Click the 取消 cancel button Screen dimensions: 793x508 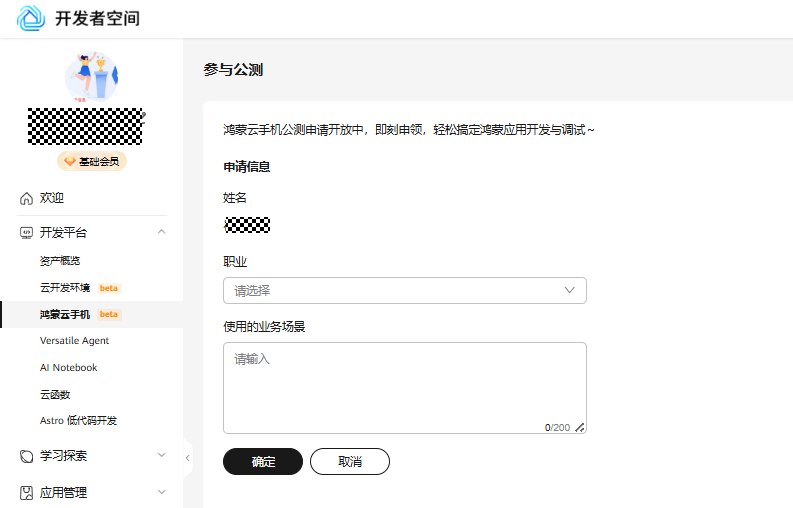(x=349, y=461)
